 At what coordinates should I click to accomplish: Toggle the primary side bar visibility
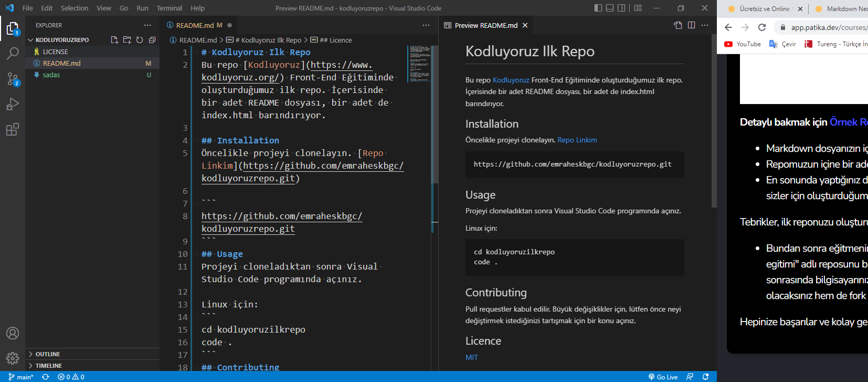[598, 8]
